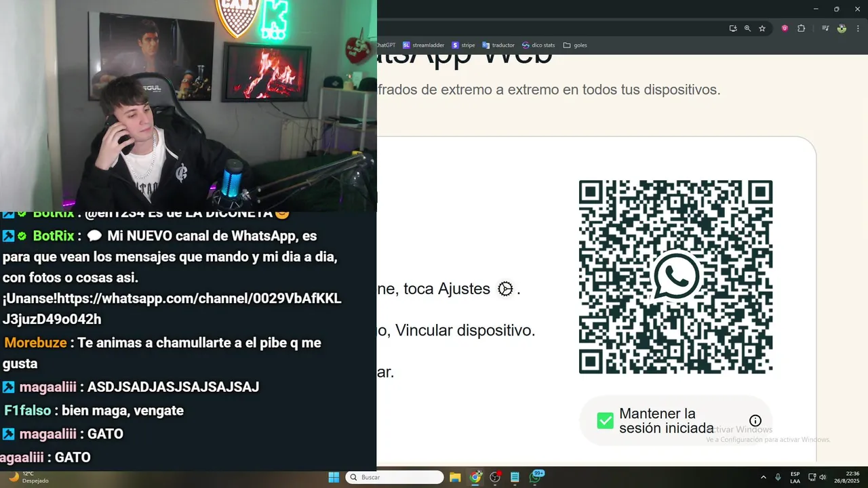Click the WhatsApp QR code image
This screenshot has height=488, width=868.
coord(675,277)
